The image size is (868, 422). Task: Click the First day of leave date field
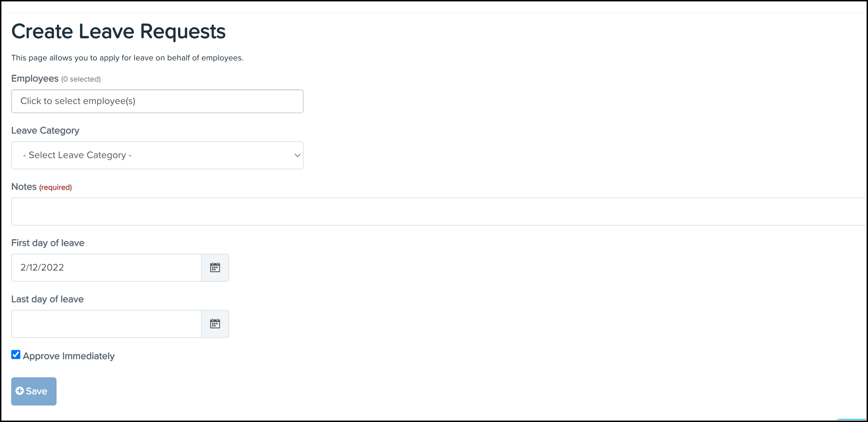[106, 268]
